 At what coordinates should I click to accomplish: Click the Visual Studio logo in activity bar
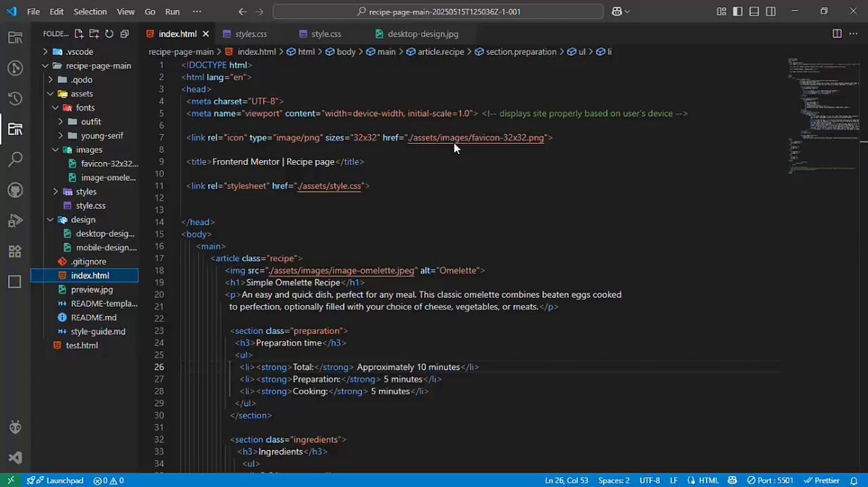click(x=14, y=457)
